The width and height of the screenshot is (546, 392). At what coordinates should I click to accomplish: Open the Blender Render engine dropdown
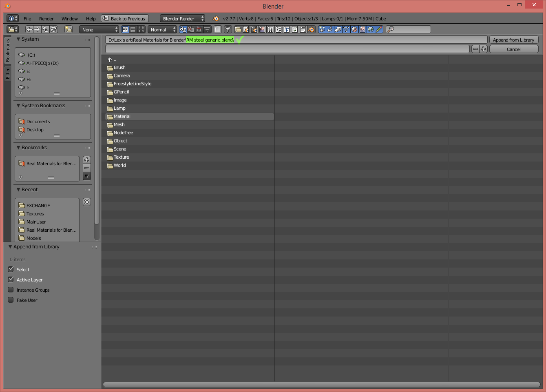[x=183, y=19]
